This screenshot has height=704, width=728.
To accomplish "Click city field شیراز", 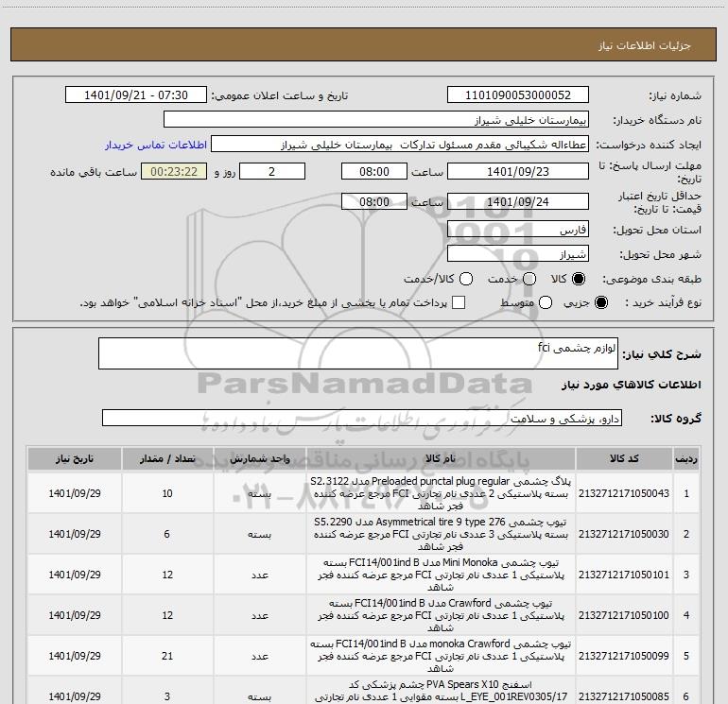I will click(518, 254).
